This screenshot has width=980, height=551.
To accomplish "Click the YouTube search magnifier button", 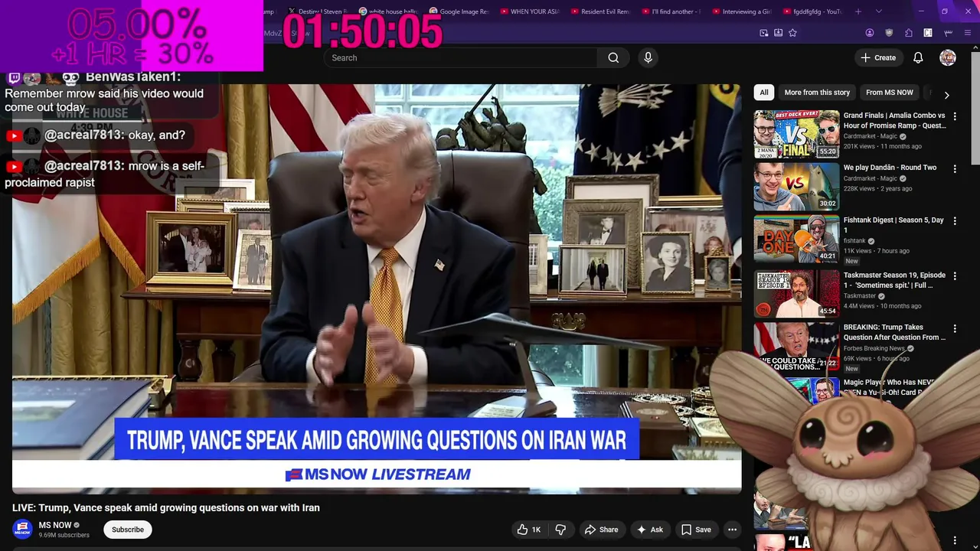I will tap(613, 57).
